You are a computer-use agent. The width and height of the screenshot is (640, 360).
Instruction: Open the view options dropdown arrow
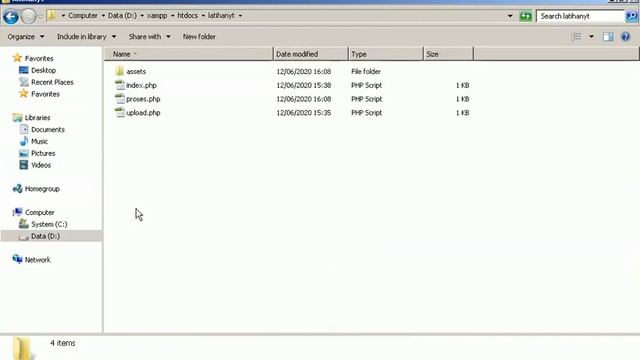click(x=591, y=37)
